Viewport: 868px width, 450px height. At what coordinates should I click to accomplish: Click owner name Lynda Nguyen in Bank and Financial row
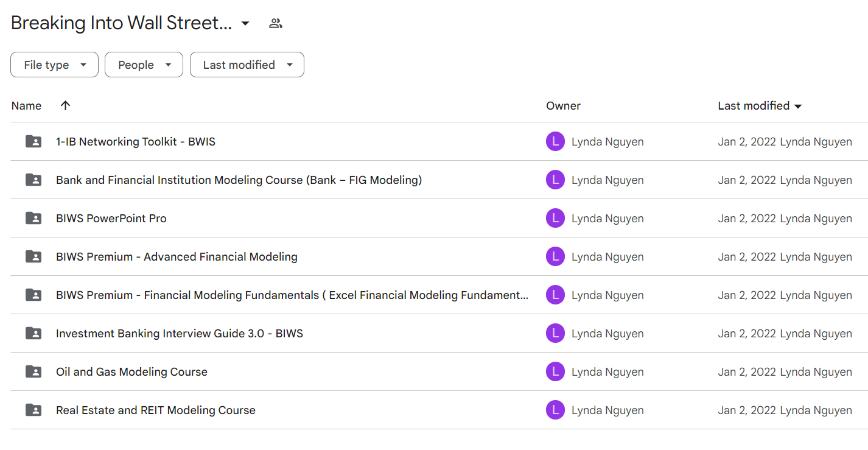(x=607, y=180)
